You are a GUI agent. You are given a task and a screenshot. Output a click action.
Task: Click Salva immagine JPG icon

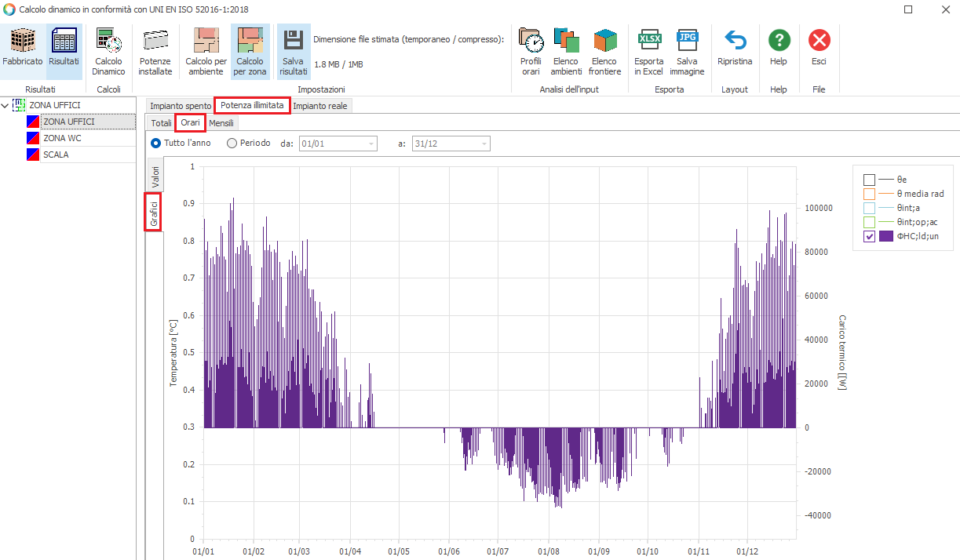687,41
